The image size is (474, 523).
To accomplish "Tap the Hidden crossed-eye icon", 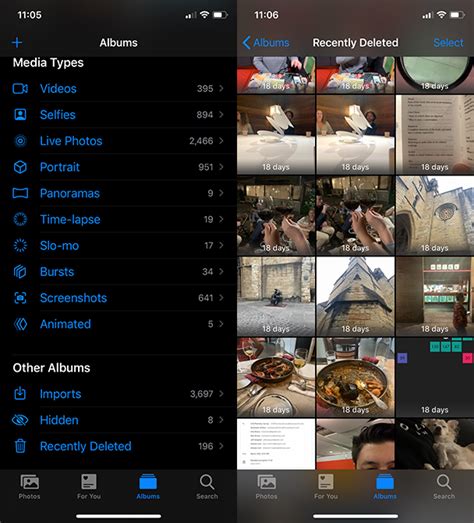I will (x=20, y=420).
